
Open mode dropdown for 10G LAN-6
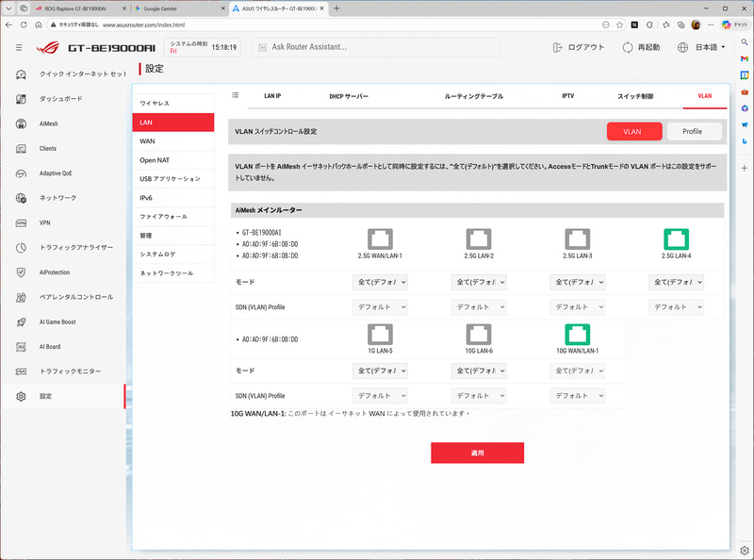coord(479,371)
